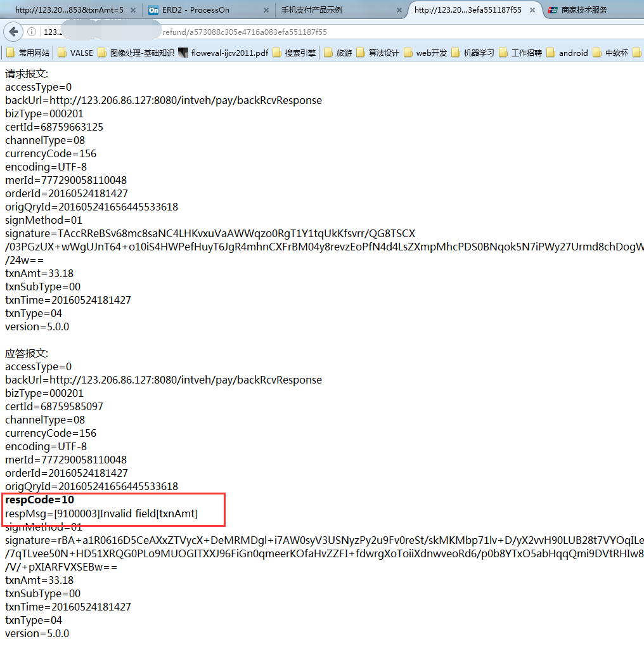
Task: Close the first txnAmt=5 tab
Action: (133, 10)
